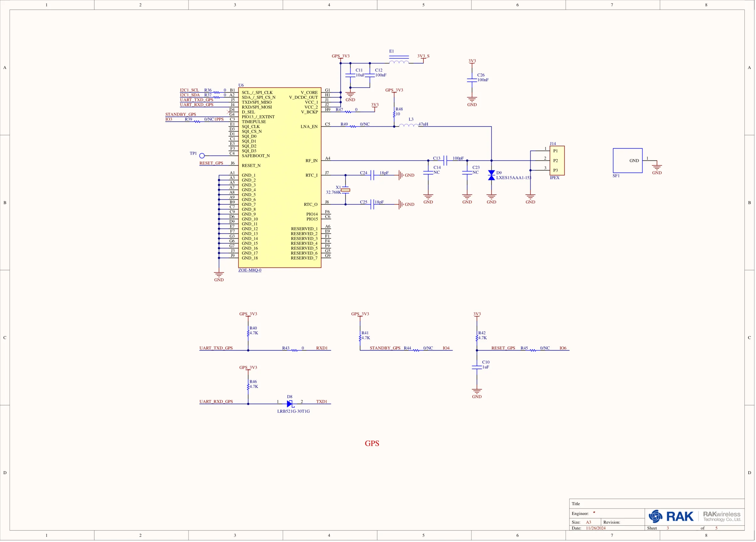This screenshot has height=542, width=756.
Task: Click the R42 resistor symbol
Action: tap(477, 338)
